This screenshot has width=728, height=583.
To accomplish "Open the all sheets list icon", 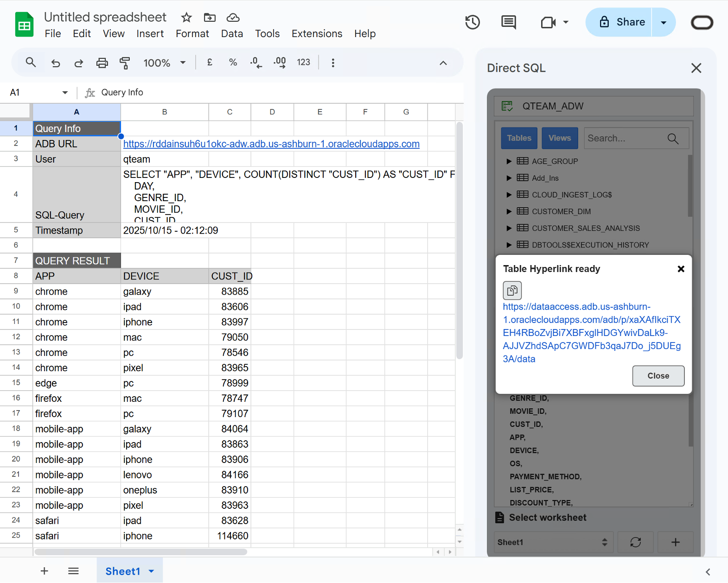I will [73, 571].
